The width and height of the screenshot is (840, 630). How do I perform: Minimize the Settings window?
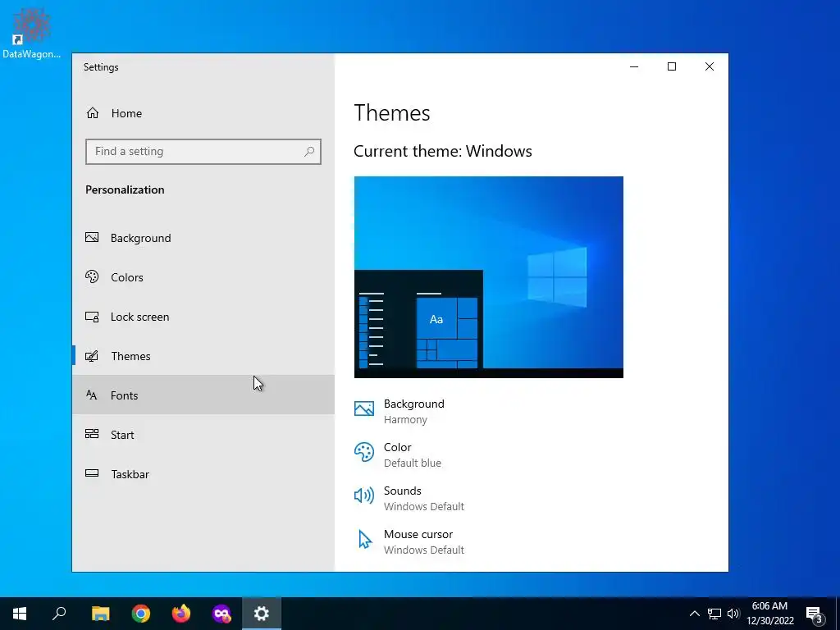(x=634, y=66)
